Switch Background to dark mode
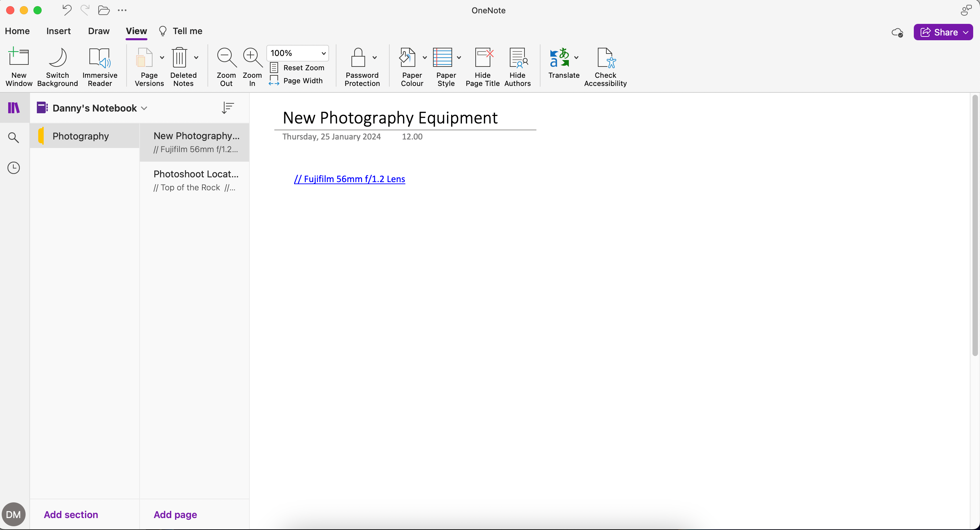980x530 pixels. (57, 67)
